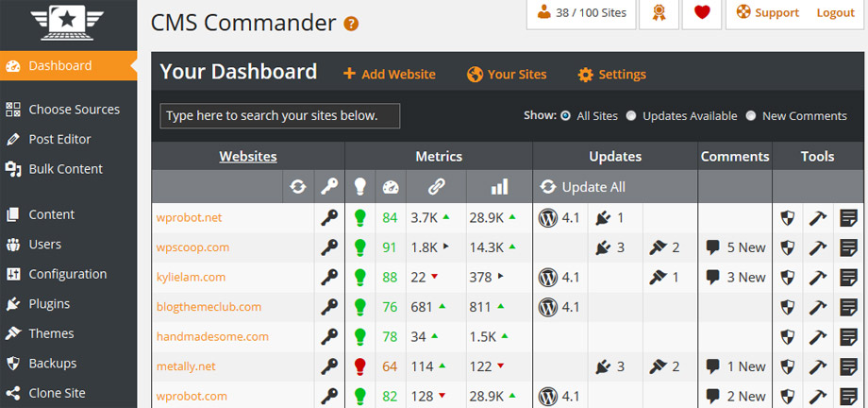Open Choose Sources in the sidebar
Image resolution: width=868 pixels, height=408 pixels.
pyautogui.click(x=69, y=110)
